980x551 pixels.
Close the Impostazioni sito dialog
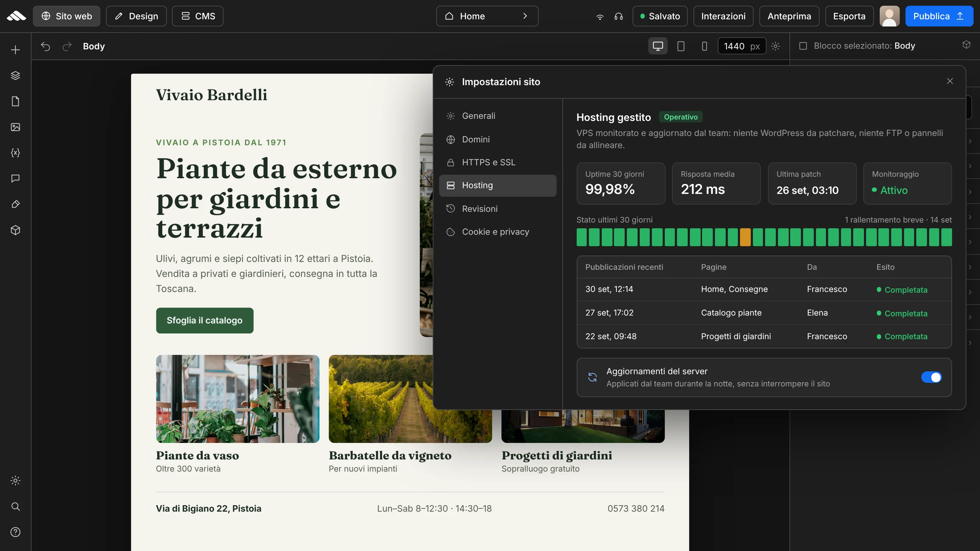click(x=950, y=81)
